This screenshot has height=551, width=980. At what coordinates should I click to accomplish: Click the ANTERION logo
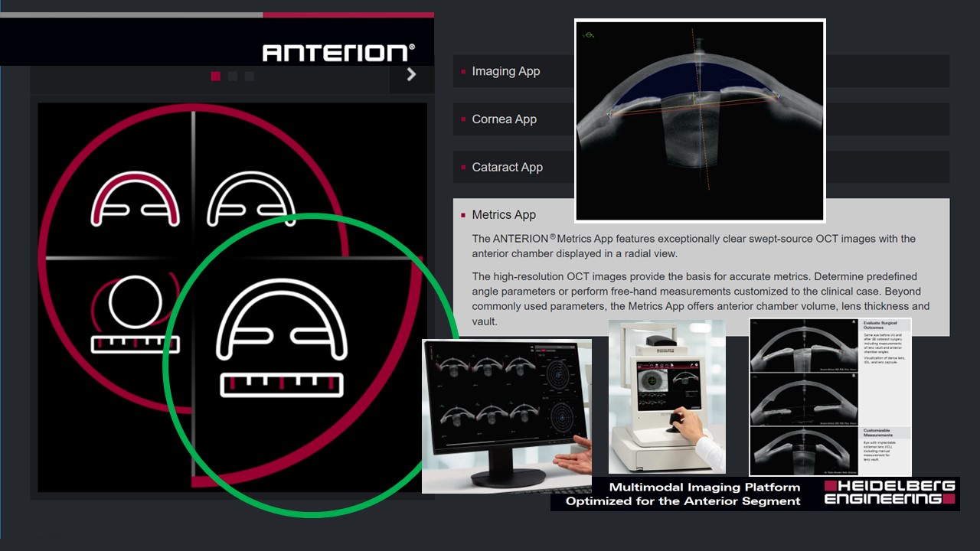click(338, 53)
